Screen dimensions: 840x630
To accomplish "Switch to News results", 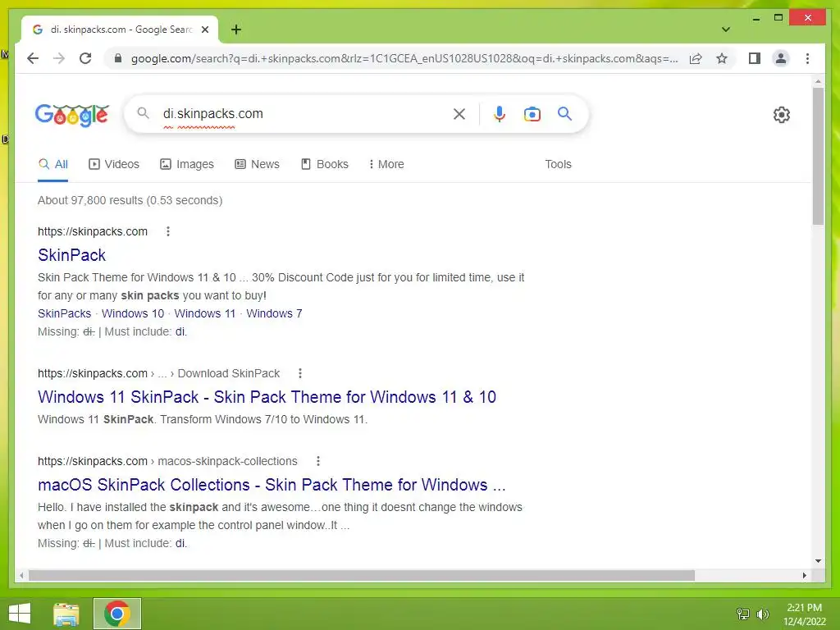I will coord(257,164).
